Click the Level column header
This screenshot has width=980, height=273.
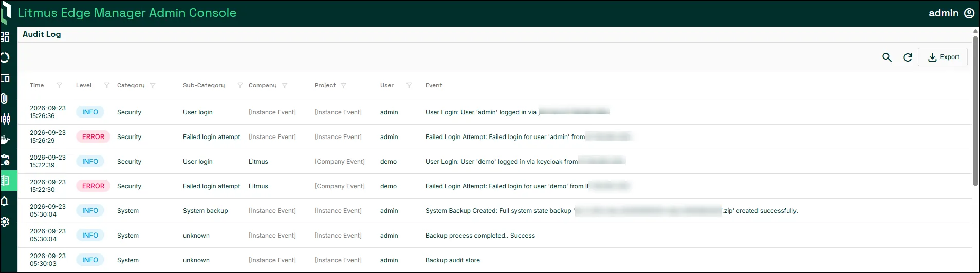[84, 85]
